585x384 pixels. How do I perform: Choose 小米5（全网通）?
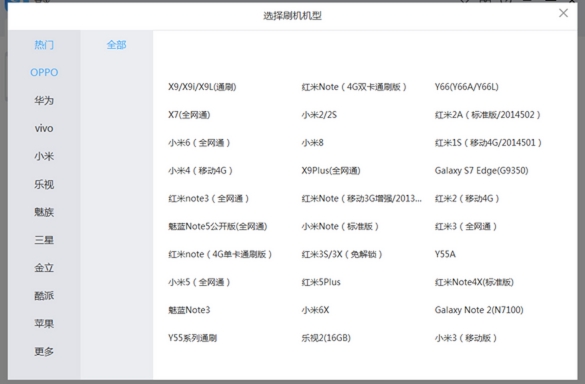(x=199, y=282)
